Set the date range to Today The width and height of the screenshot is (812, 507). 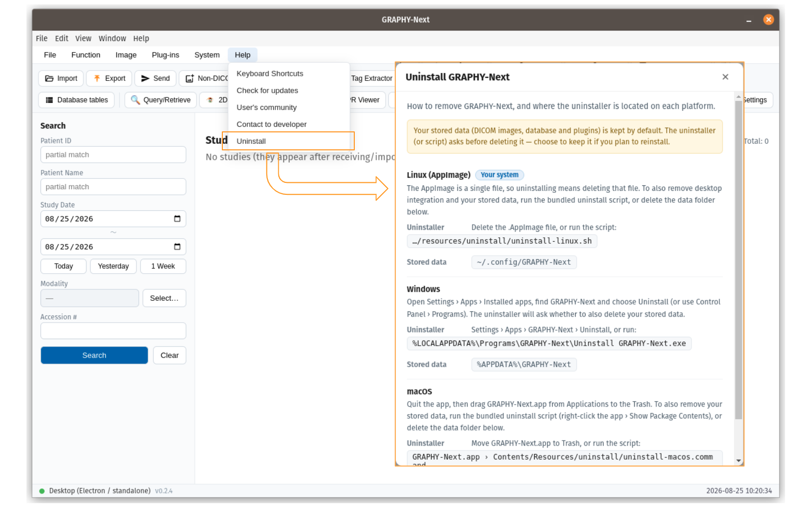(63, 266)
